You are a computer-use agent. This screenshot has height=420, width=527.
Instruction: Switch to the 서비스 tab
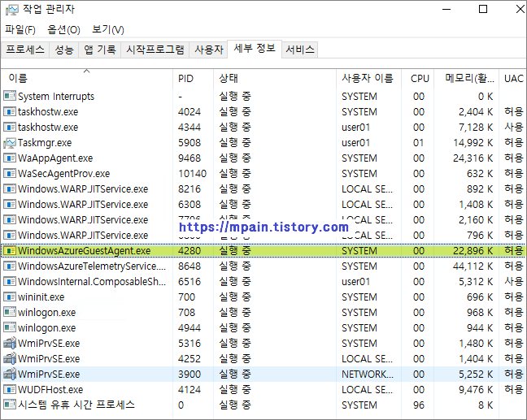[300, 50]
